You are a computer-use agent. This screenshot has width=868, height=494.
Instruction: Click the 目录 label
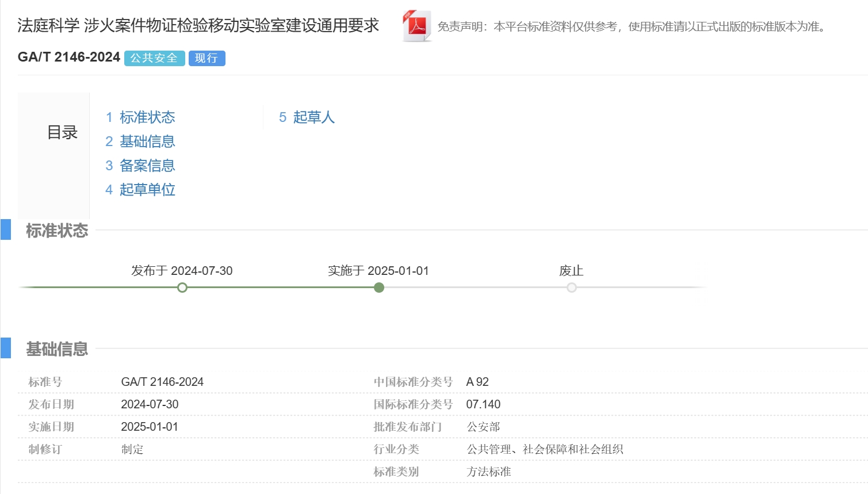point(62,132)
